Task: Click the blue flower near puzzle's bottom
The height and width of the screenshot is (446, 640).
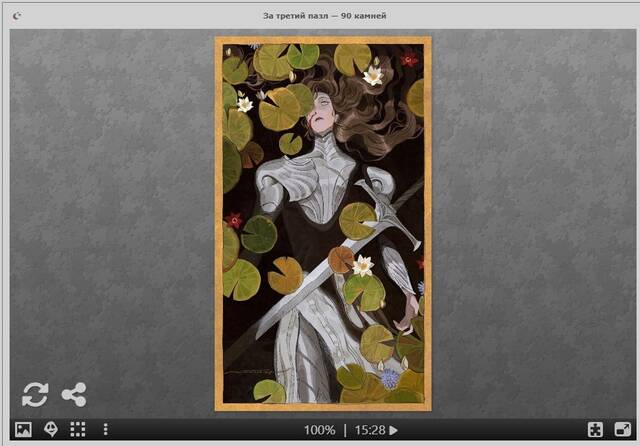Action: tap(390, 379)
